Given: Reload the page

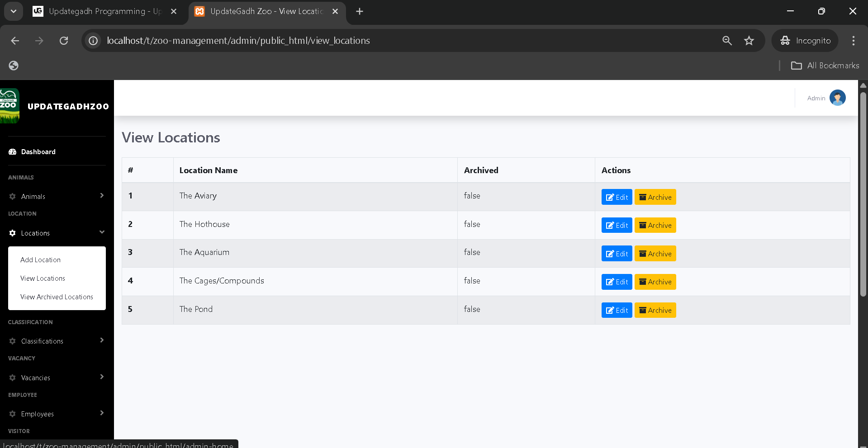Looking at the screenshot, I should [x=64, y=41].
